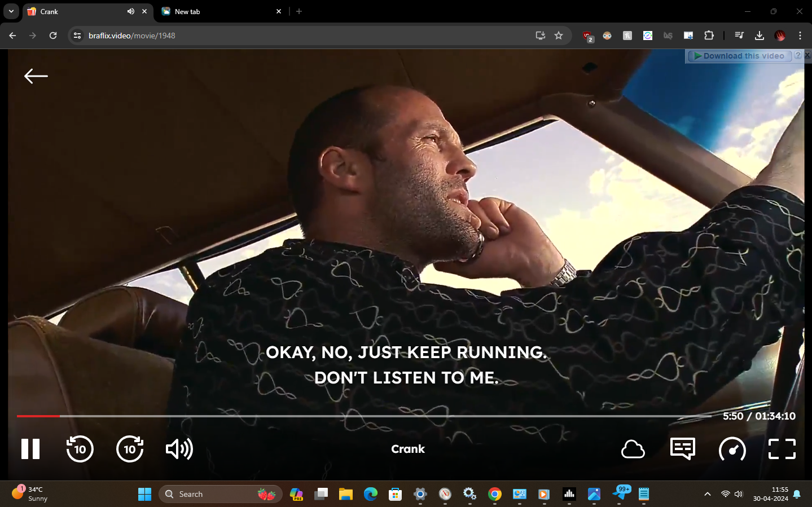Open the gray 'h' extension icon

point(627,36)
